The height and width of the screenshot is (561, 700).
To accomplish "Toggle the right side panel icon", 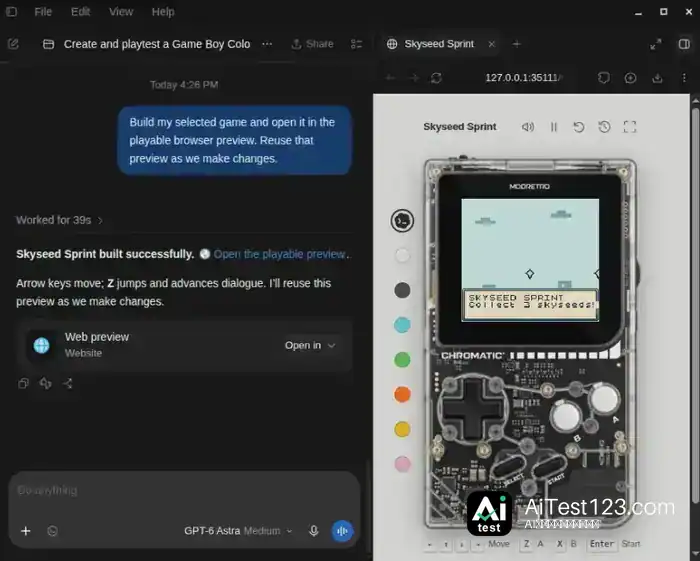I will (684, 44).
